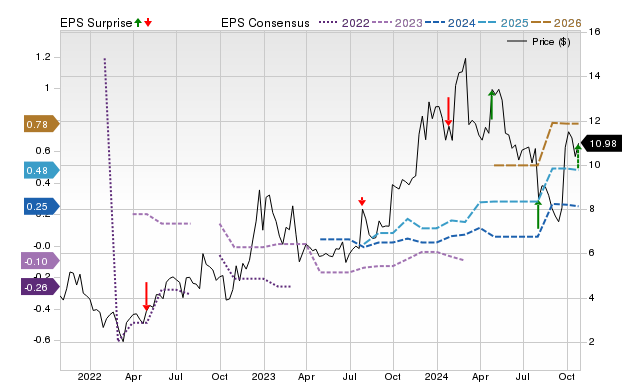Select the long red miss arrow near April 2022
The image size is (640, 382).
pyautogui.click(x=146, y=296)
